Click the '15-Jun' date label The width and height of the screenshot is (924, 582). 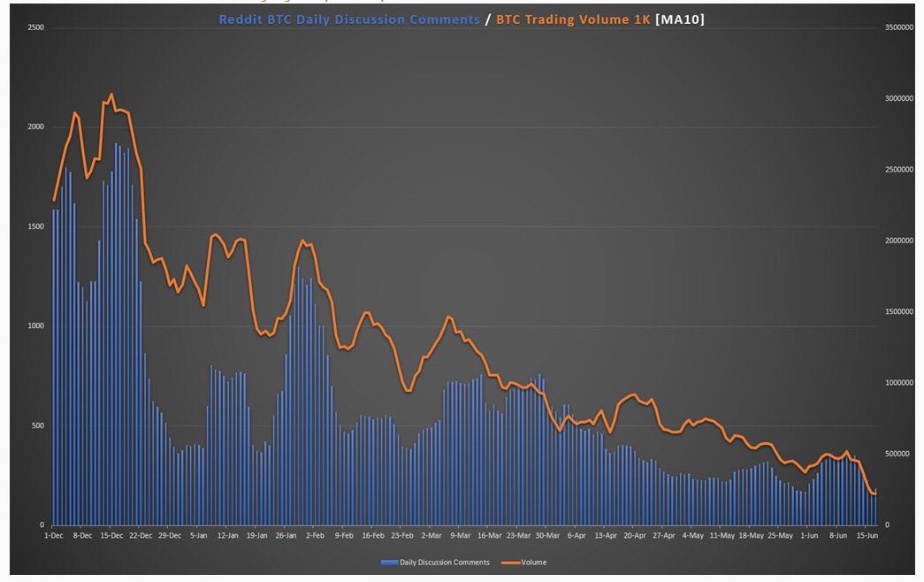coord(867,535)
